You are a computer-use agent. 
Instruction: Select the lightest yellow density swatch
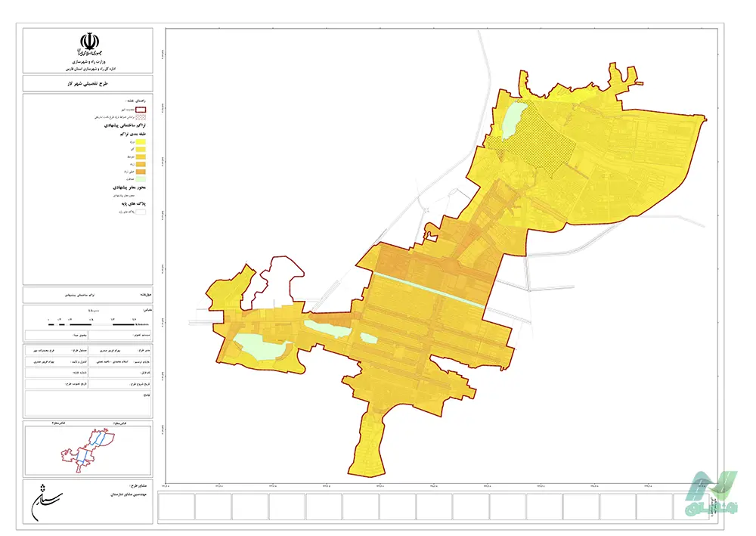tap(140, 143)
